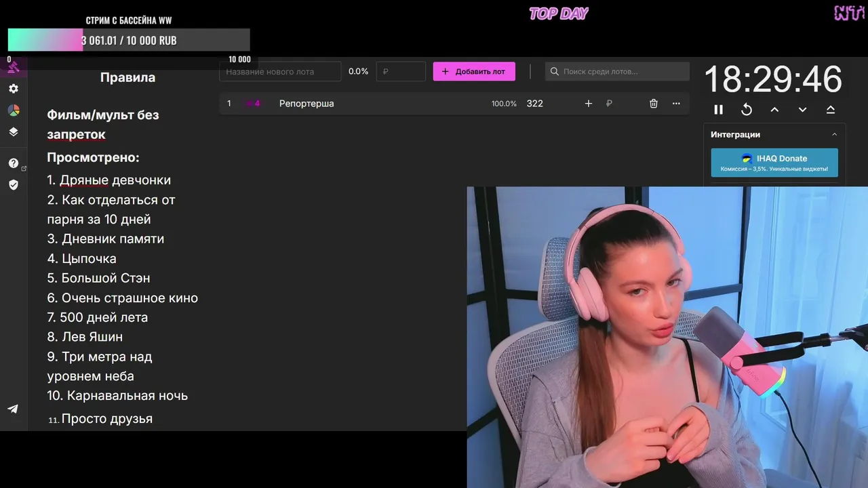This screenshot has height=488, width=868.
Task: Click the 100.0% share of Репортерша lot
Action: tap(504, 104)
